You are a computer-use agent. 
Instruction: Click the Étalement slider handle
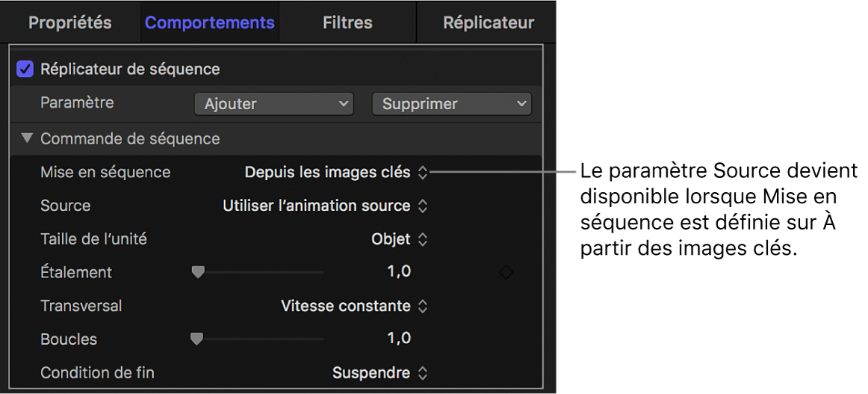[198, 273]
